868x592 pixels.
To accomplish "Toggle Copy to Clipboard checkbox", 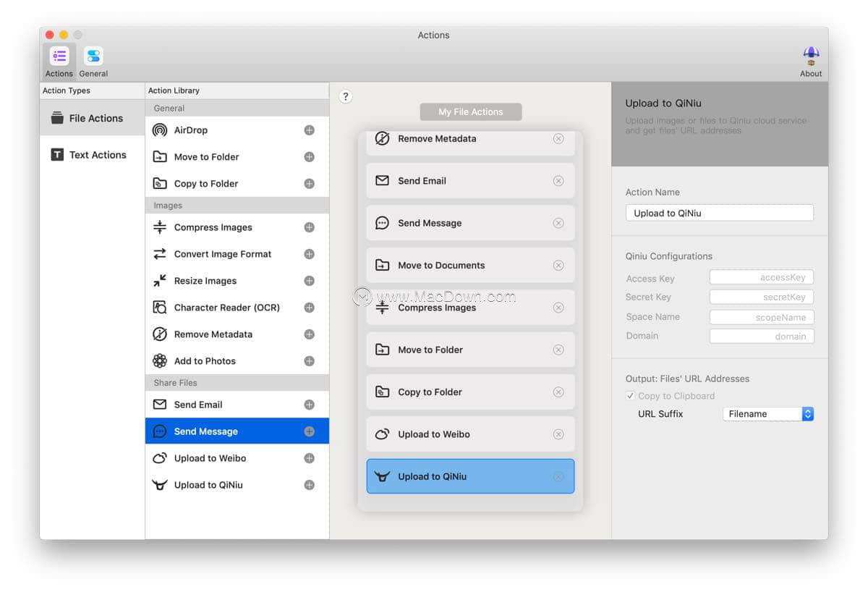I will tap(631, 396).
